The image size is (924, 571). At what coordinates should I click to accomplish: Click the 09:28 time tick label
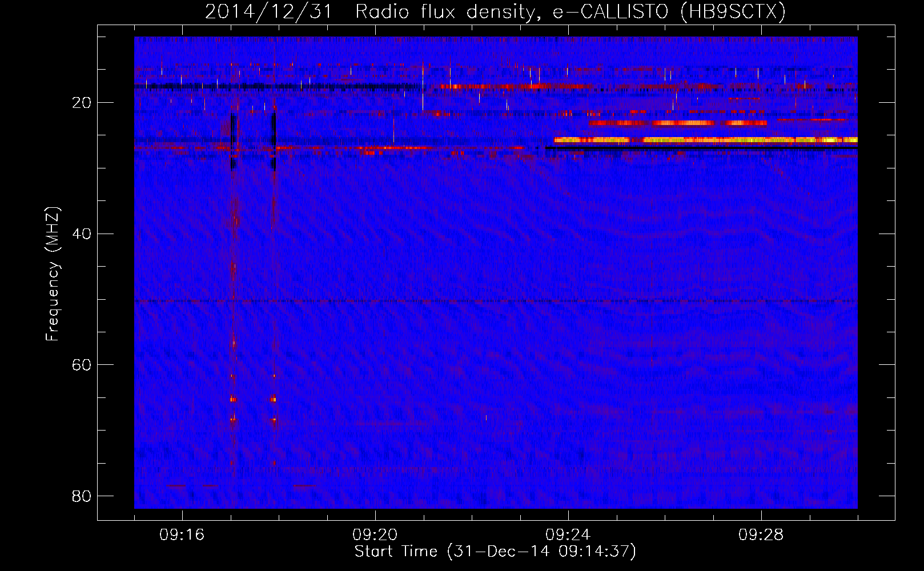pyautogui.click(x=761, y=535)
